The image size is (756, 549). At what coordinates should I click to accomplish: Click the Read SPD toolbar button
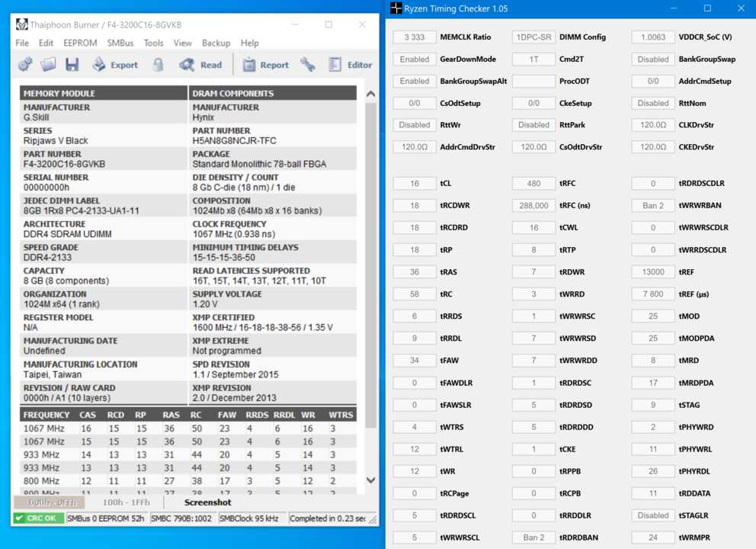200,65
